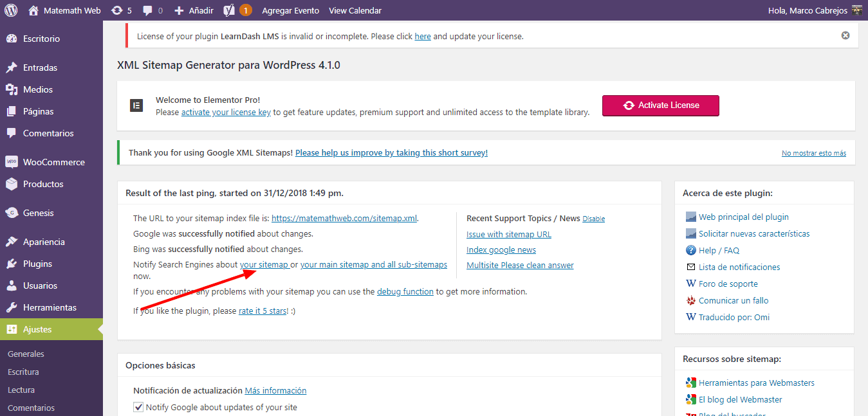
Task: Click Traducido por: Omi link
Action: (x=734, y=317)
